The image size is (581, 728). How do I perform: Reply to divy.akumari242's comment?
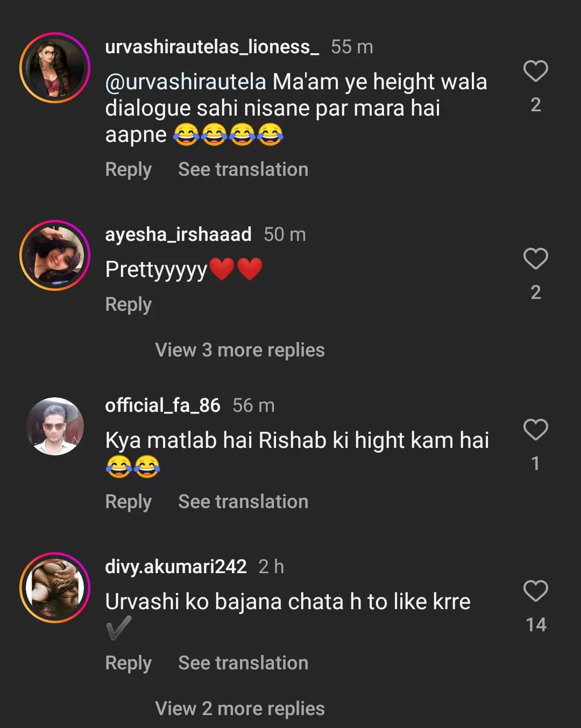(128, 663)
